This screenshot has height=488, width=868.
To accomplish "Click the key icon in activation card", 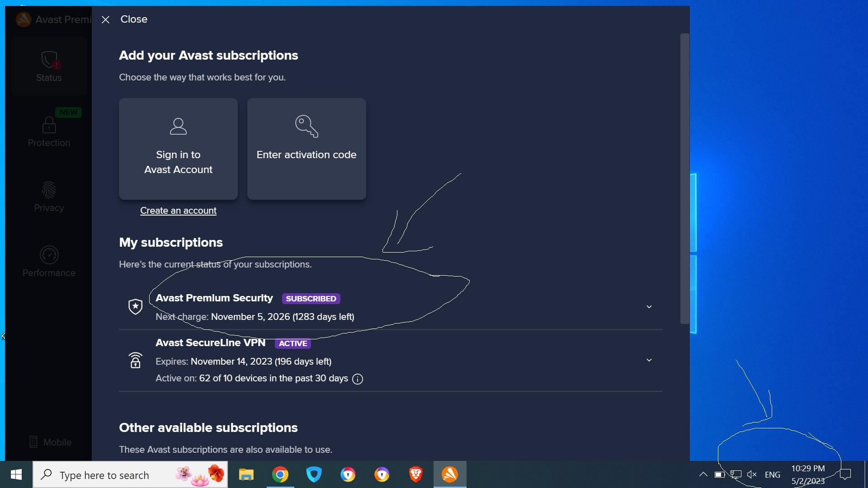I will 307,126.
